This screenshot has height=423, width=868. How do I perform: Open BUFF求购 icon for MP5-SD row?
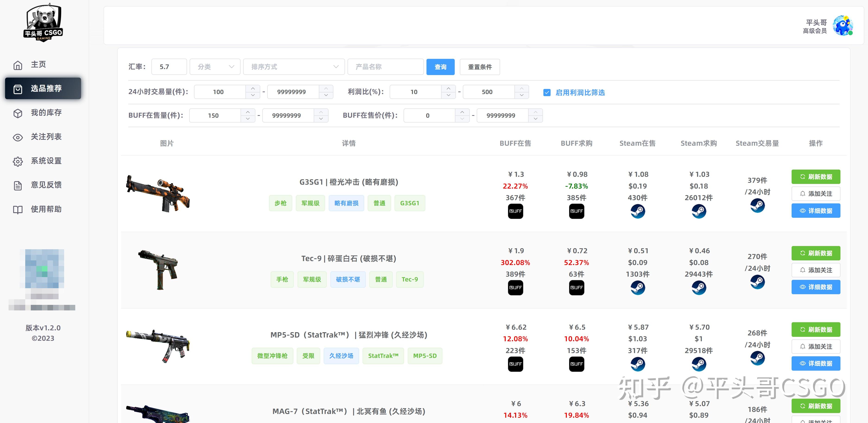point(577,364)
